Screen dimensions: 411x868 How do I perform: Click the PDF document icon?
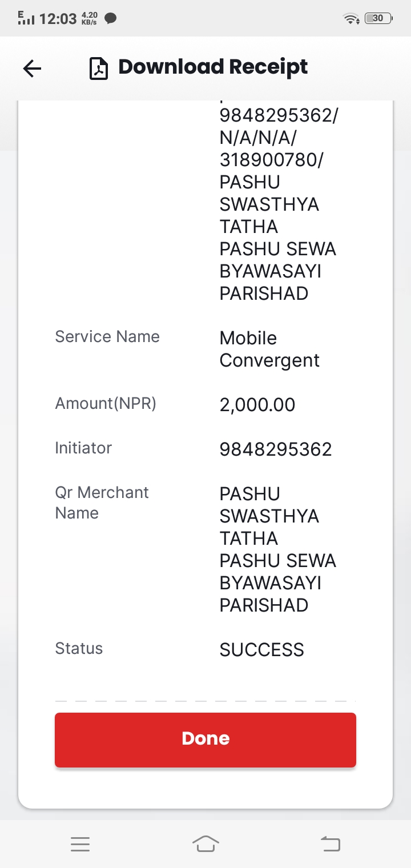99,69
